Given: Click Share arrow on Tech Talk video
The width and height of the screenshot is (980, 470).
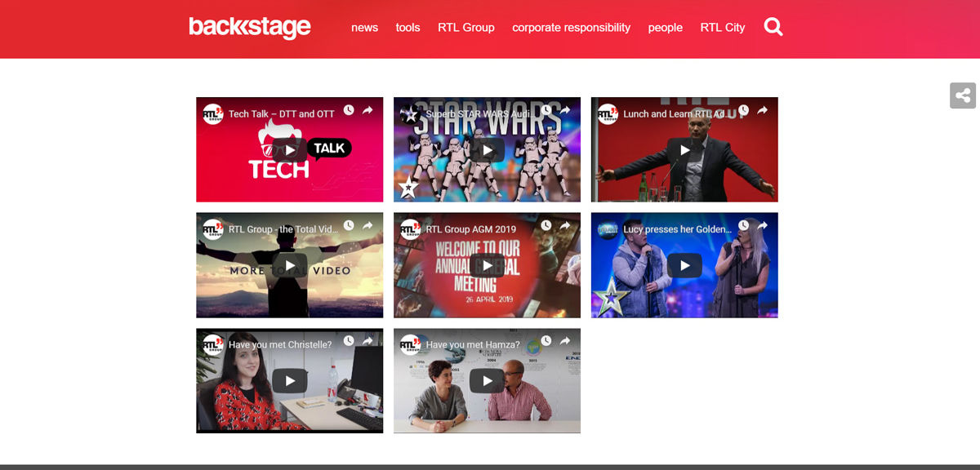Looking at the screenshot, I should click(367, 110).
